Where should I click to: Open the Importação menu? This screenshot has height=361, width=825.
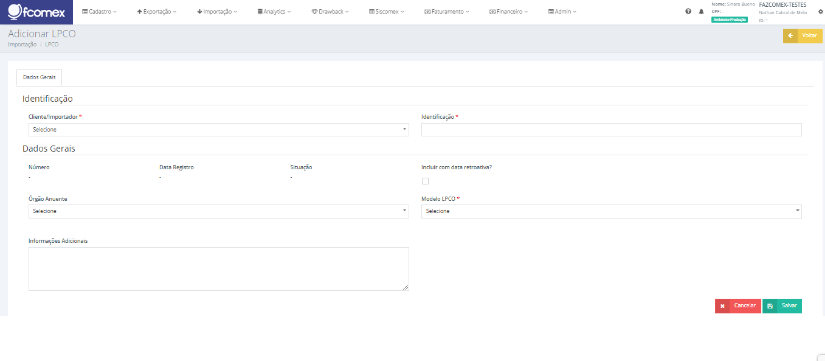[217, 12]
